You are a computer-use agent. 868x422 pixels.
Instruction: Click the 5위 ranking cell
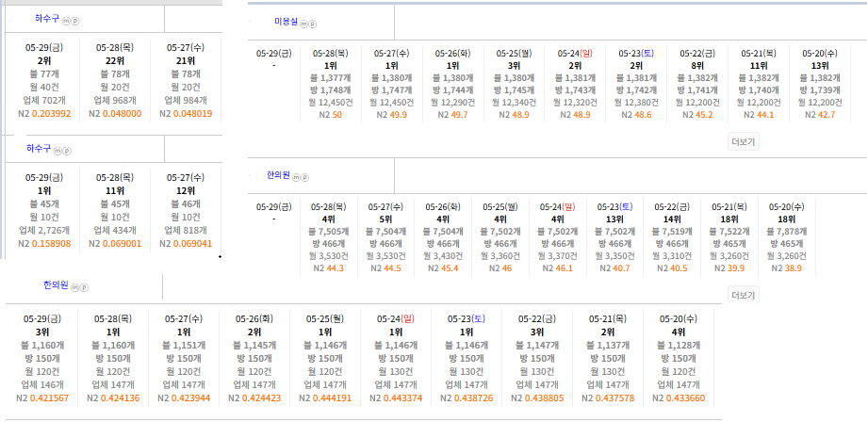pos(385,219)
